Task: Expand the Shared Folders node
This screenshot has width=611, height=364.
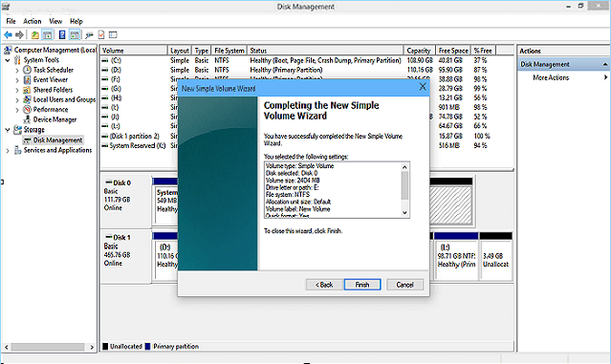Action: pyautogui.click(x=17, y=91)
